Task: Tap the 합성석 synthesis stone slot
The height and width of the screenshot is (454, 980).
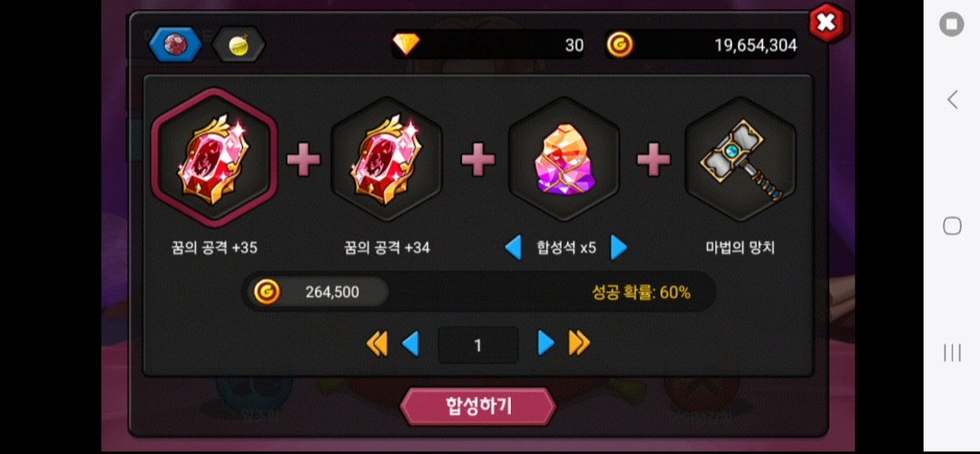Action: (x=563, y=158)
